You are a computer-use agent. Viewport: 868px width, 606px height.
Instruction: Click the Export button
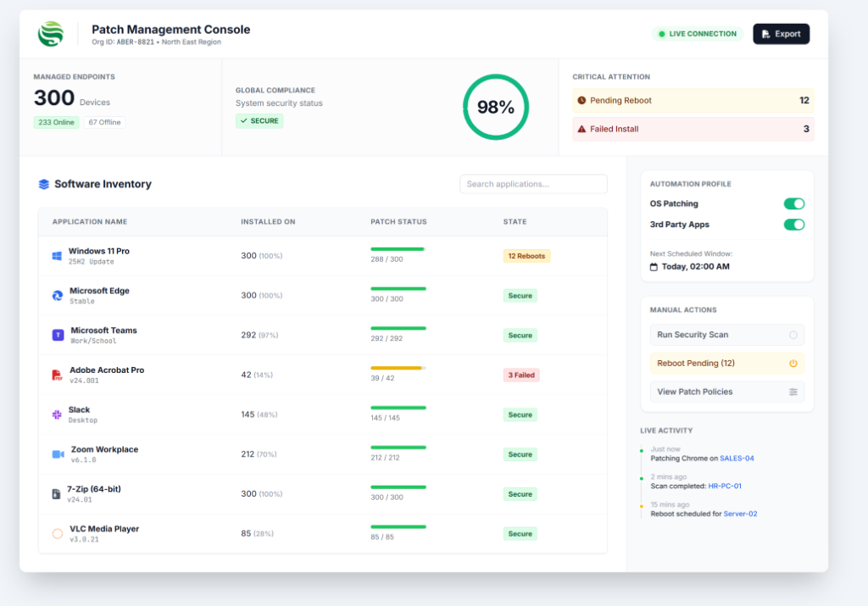click(x=781, y=33)
